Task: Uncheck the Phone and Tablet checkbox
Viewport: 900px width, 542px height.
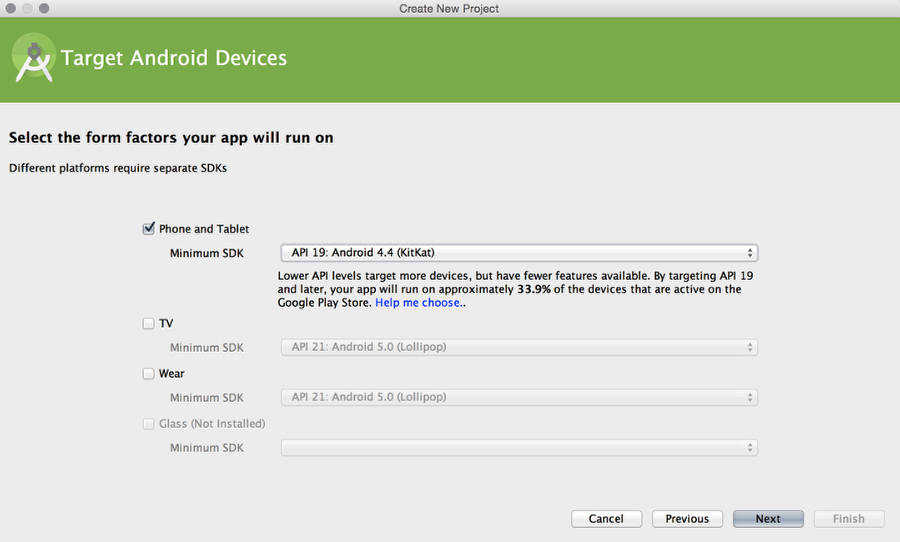Action: (x=149, y=229)
